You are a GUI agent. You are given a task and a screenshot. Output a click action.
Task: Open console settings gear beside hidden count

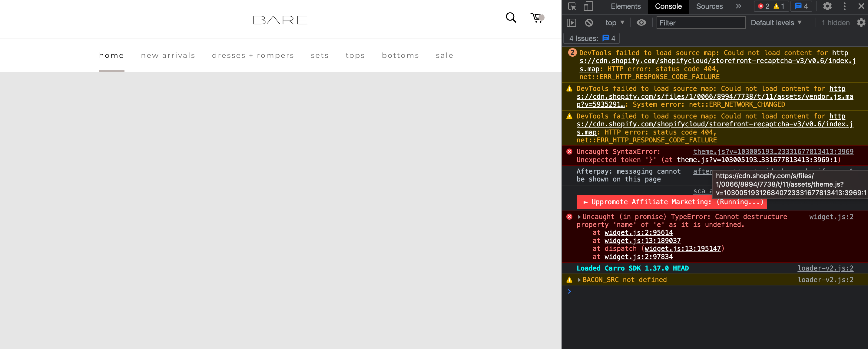[861, 23]
